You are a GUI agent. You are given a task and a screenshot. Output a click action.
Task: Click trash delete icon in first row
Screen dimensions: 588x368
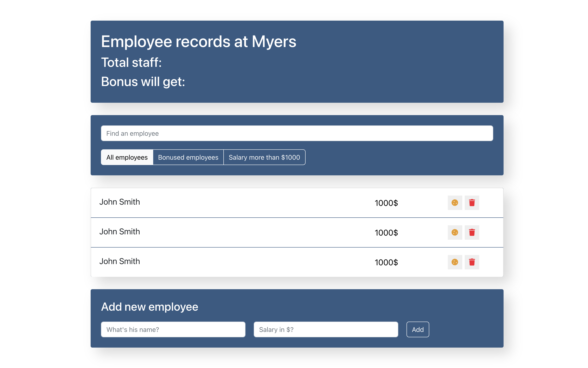pos(472,203)
